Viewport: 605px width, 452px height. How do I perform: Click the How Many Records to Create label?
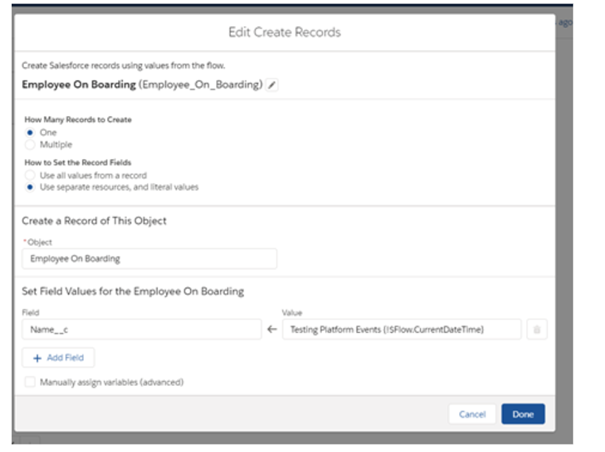pos(78,119)
